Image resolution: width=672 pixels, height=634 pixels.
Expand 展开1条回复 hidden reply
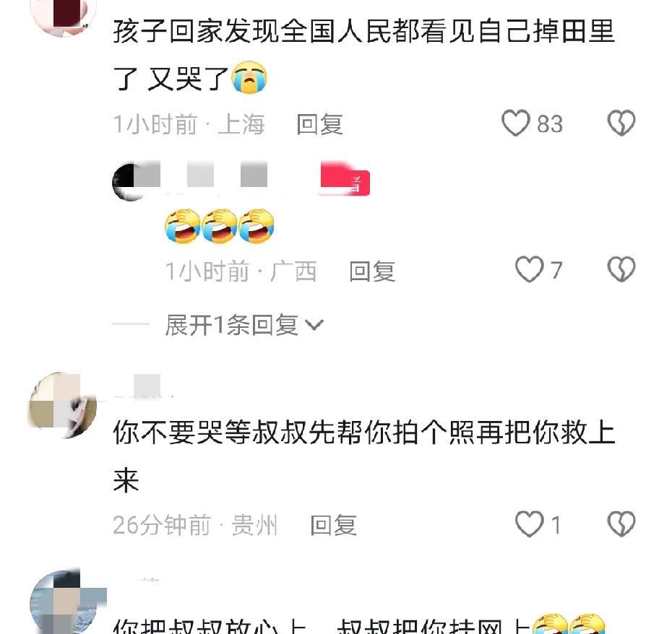coord(244,325)
